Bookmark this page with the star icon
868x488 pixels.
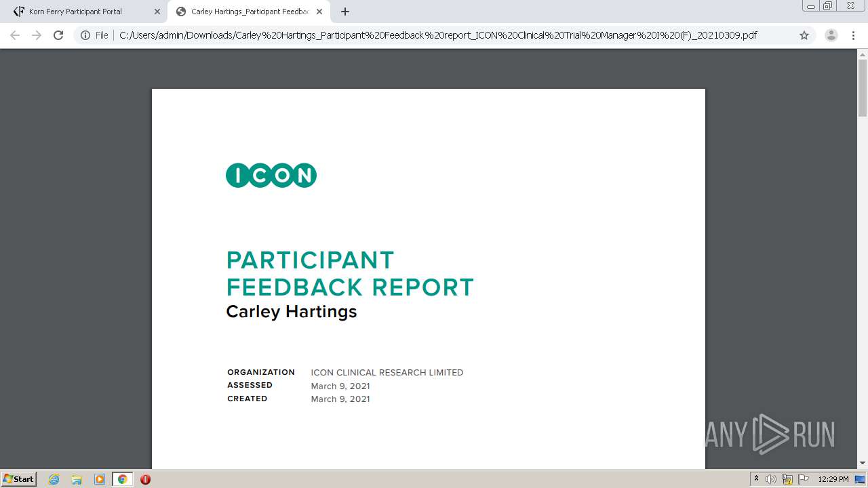pos(804,35)
